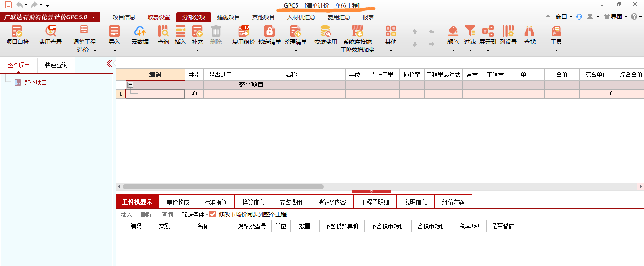Open the 导入 dropdown arrow
The image size is (644, 266).
tap(115, 50)
